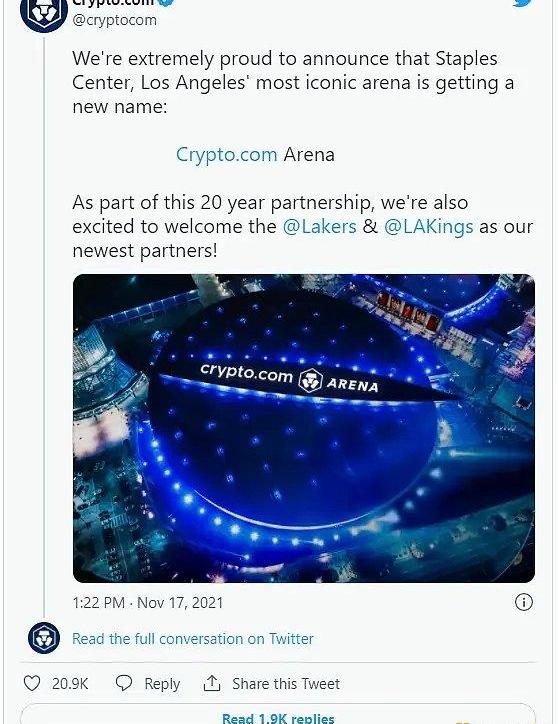The width and height of the screenshot is (559, 724).
Task: Click the Crypto.com profile avatar at top
Action: coord(43,14)
